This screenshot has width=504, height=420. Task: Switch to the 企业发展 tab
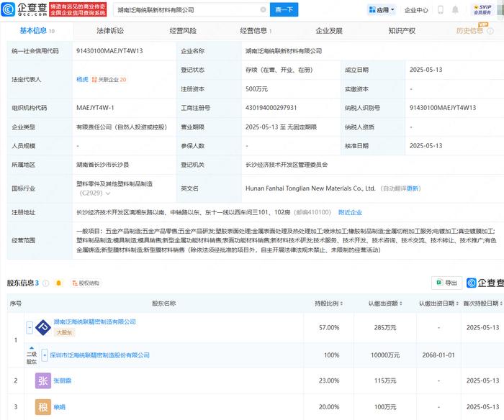[329, 31]
